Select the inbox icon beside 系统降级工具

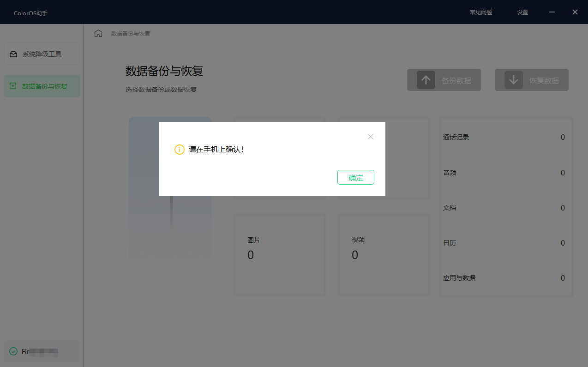click(13, 54)
